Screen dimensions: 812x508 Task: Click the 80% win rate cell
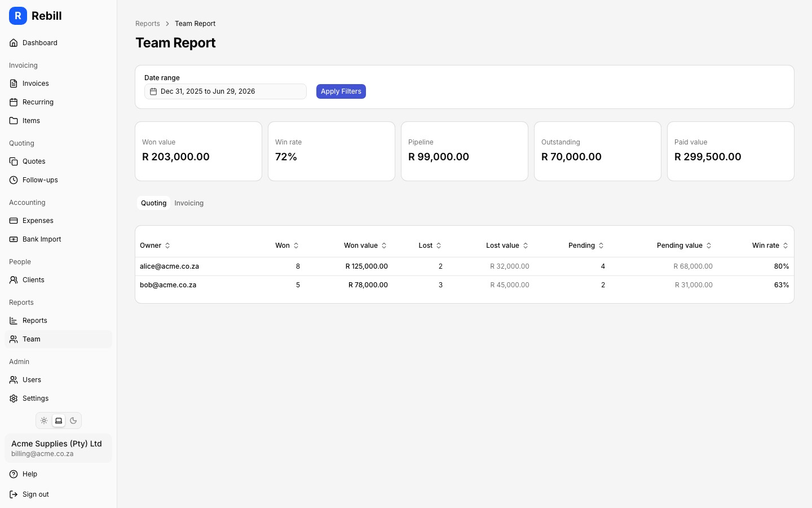(x=782, y=266)
